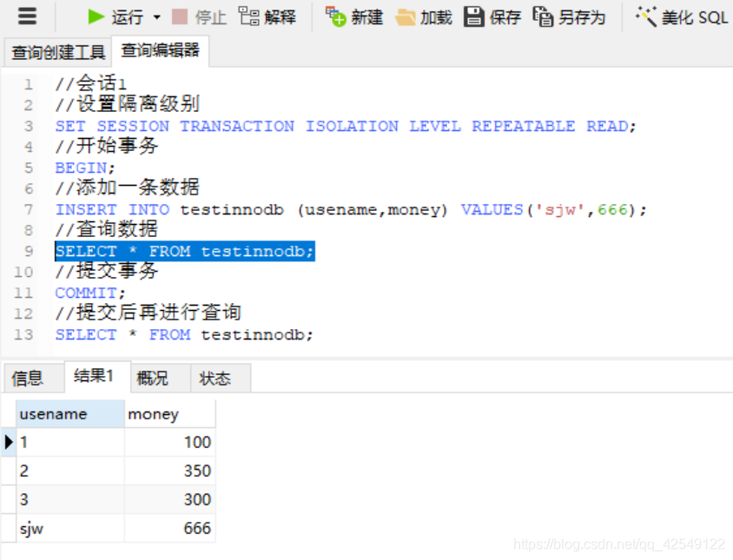Screen dimensions: 733x560
Task: Click the 另存为 save as label
Action: 582,17
